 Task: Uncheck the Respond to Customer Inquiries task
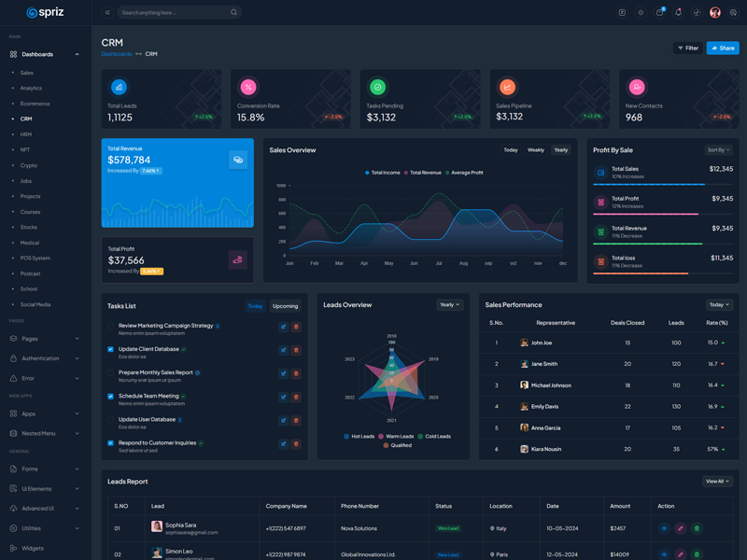pyautogui.click(x=111, y=443)
